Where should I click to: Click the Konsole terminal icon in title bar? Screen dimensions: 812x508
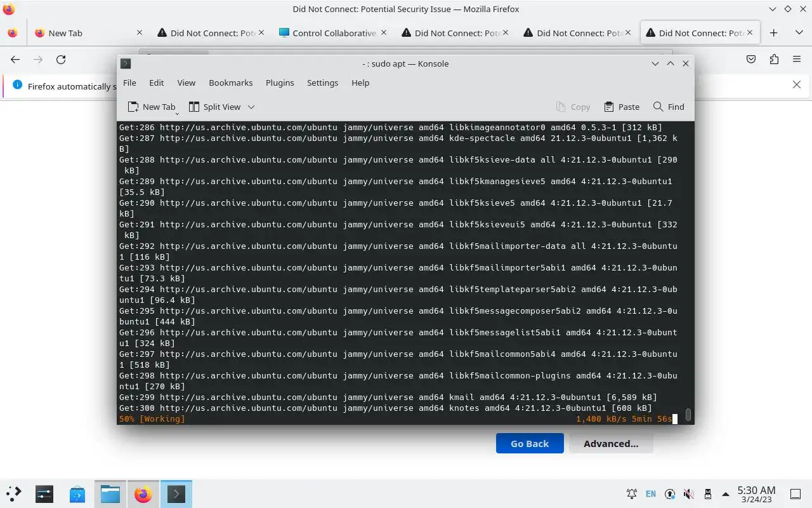pos(126,63)
